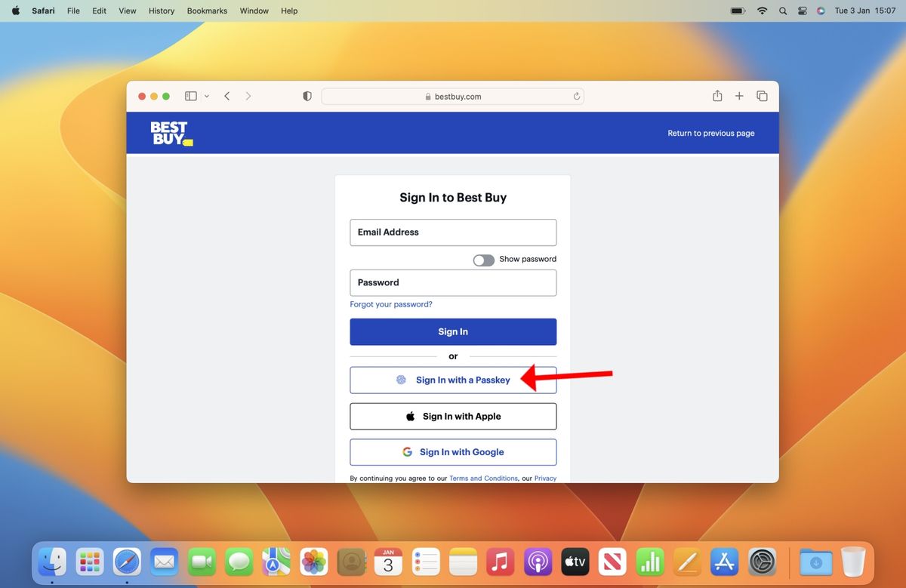This screenshot has width=906, height=588.
Task: Open Spotlight search from the menu bar
Action: coord(782,11)
